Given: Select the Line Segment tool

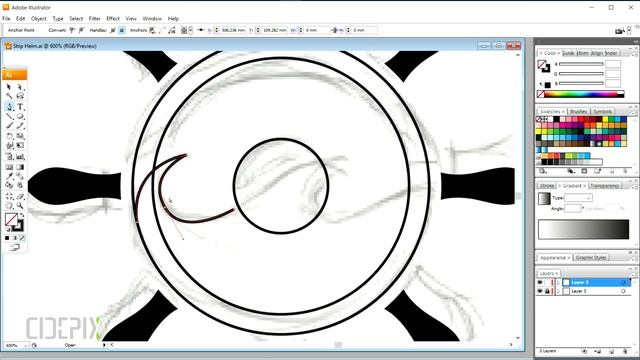Looking at the screenshot, I should tap(9, 117).
